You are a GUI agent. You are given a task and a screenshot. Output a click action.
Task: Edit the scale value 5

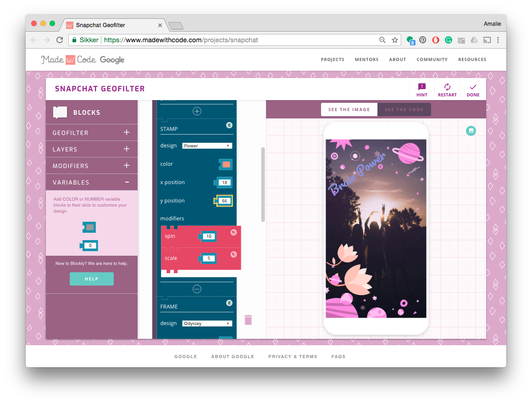[209, 258]
